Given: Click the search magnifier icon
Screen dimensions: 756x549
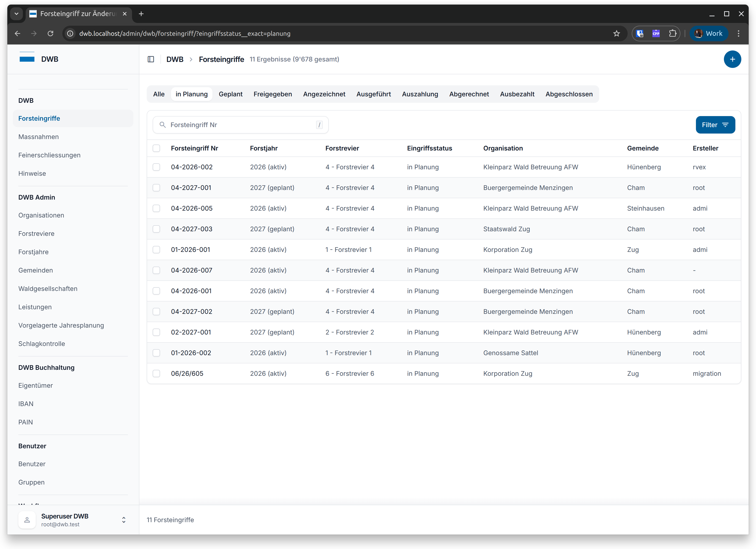Looking at the screenshot, I should [x=162, y=125].
